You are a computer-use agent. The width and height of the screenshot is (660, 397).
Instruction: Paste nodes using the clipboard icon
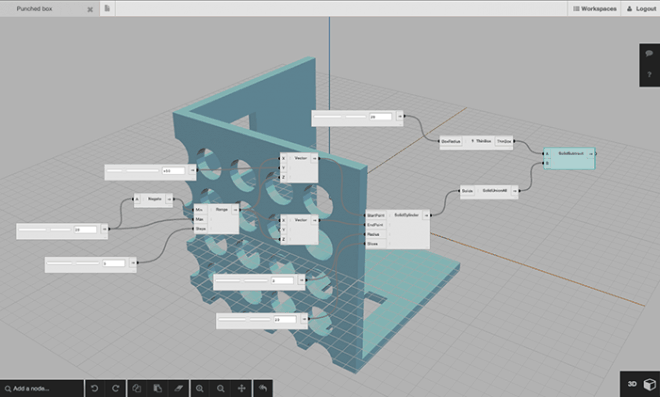click(x=157, y=388)
